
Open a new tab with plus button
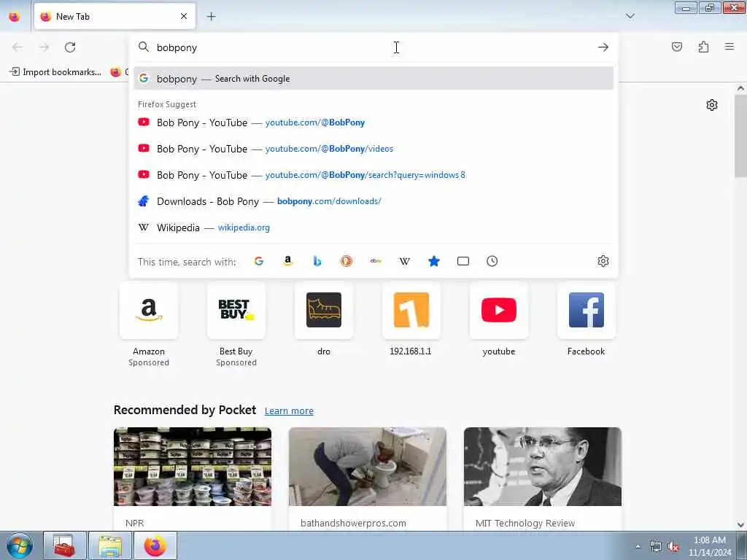(211, 17)
